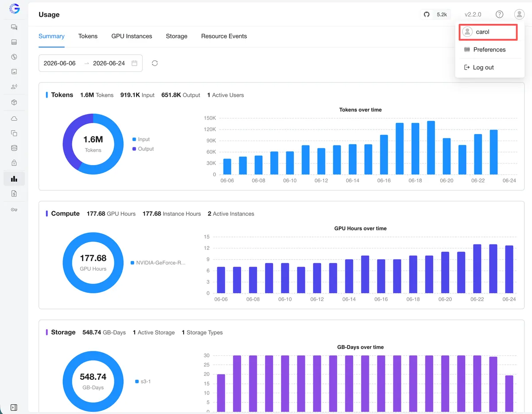Screen dimensions: 532x414
Task: Open the API keys sidebar icon
Action: [14, 209]
